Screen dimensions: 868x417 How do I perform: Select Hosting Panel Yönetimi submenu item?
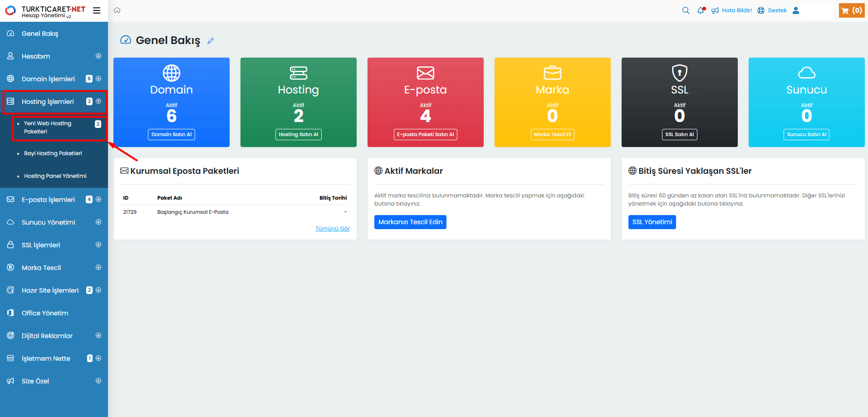(55, 176)
